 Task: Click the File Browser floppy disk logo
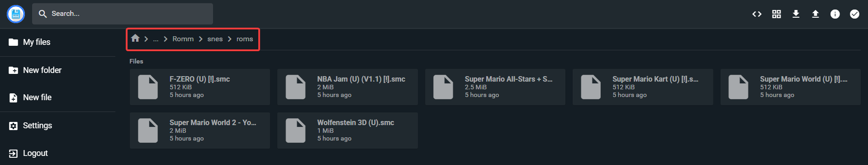tap(16, 14)
